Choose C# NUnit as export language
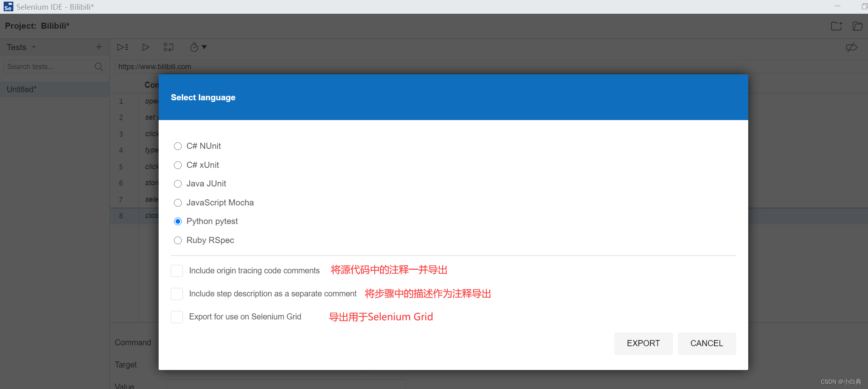 point(178,146)
